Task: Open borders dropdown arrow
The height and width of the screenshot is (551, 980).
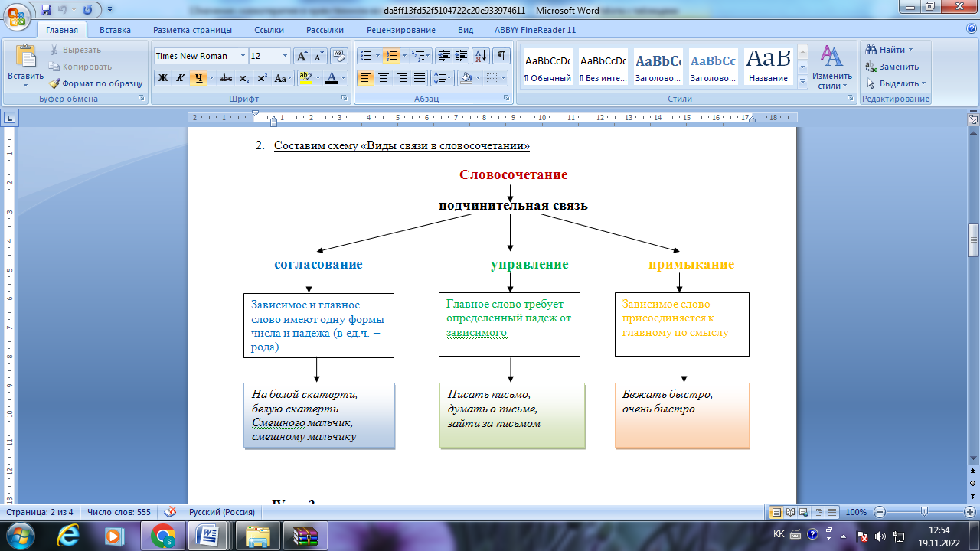Action: 502,78
